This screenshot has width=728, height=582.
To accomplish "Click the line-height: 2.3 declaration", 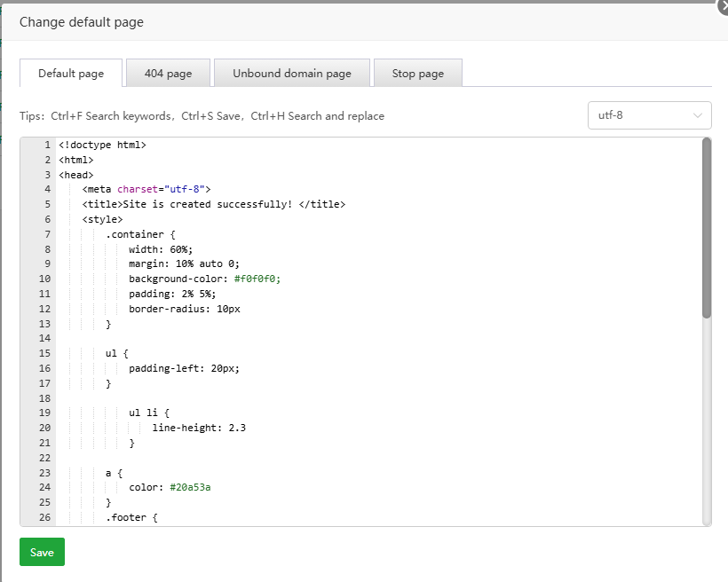I will (198, 428).
